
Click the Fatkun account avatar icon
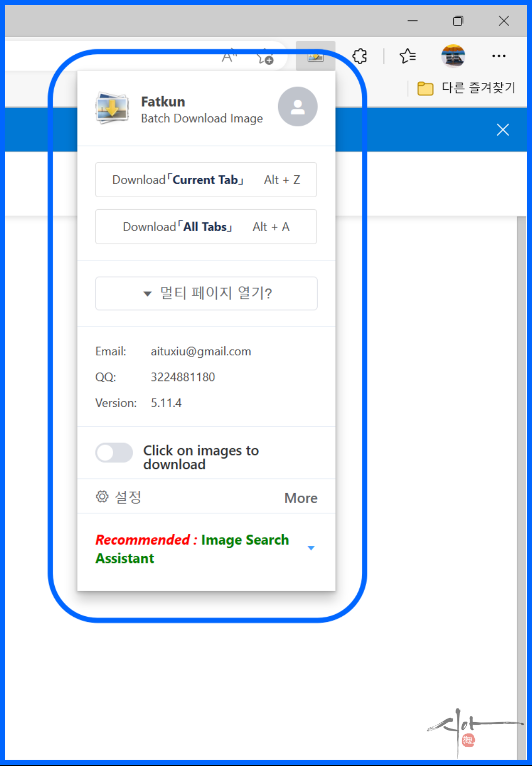(x=297, y=106)
